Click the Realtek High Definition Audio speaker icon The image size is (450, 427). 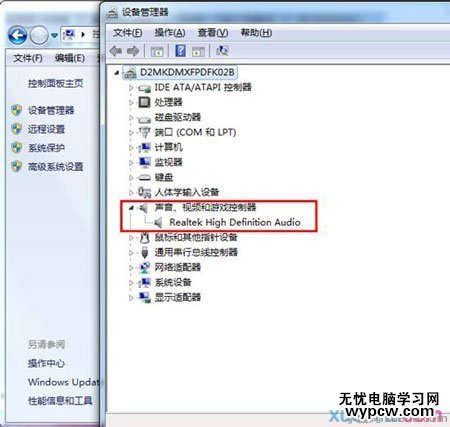(x=158, y=222)
